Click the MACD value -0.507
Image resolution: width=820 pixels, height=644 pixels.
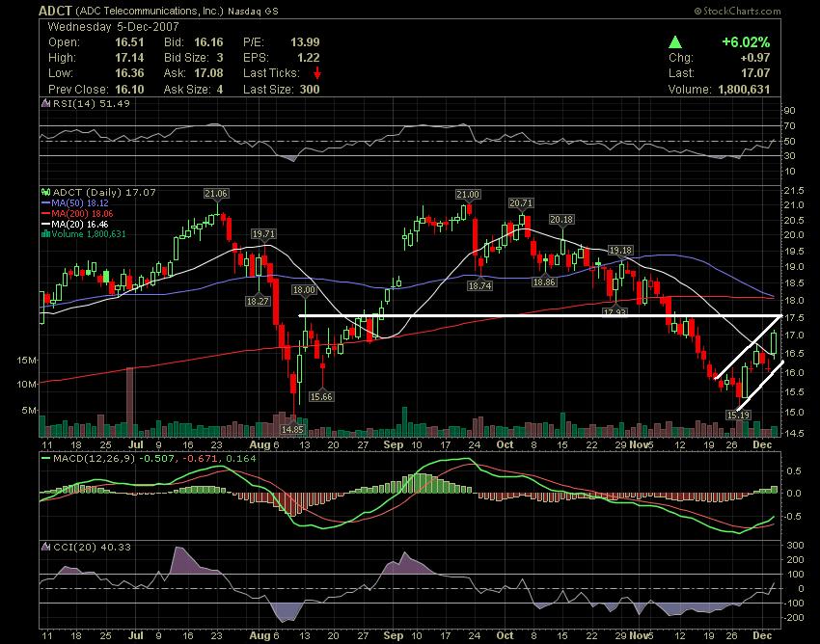(x=155, y=459)
